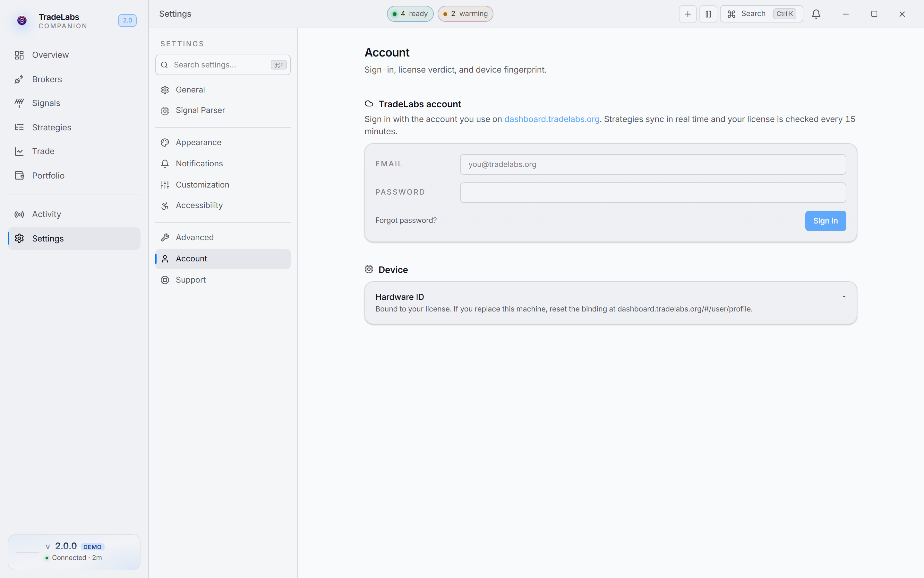Click the Support lifebuoy icon

click(x=165, y=280)
